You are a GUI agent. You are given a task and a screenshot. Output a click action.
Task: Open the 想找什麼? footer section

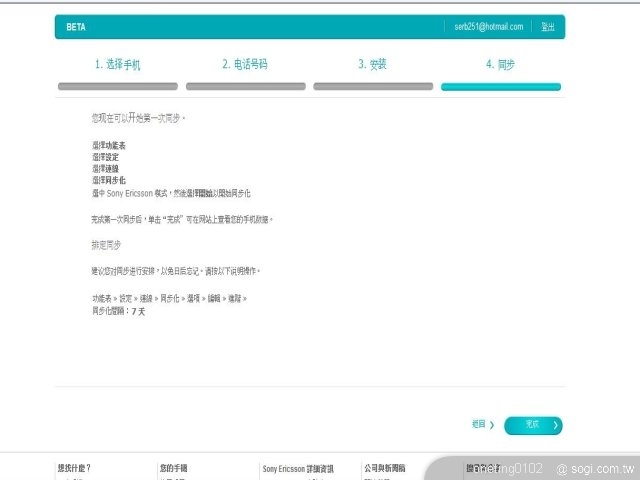[74, 468]
